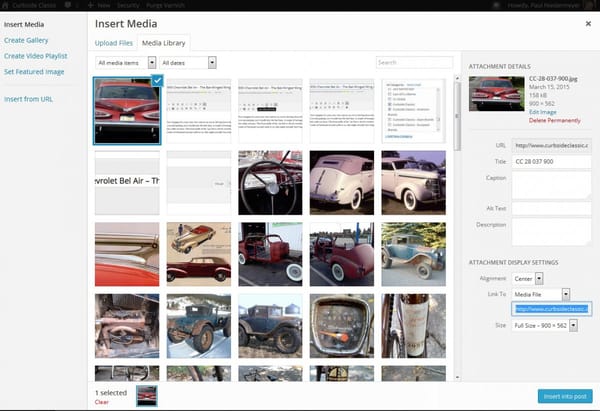Image resolution: width=600 pixels, height=411 pixels.
Task: Select the blue rusty car in snow thumbnail
Action: 199,326
